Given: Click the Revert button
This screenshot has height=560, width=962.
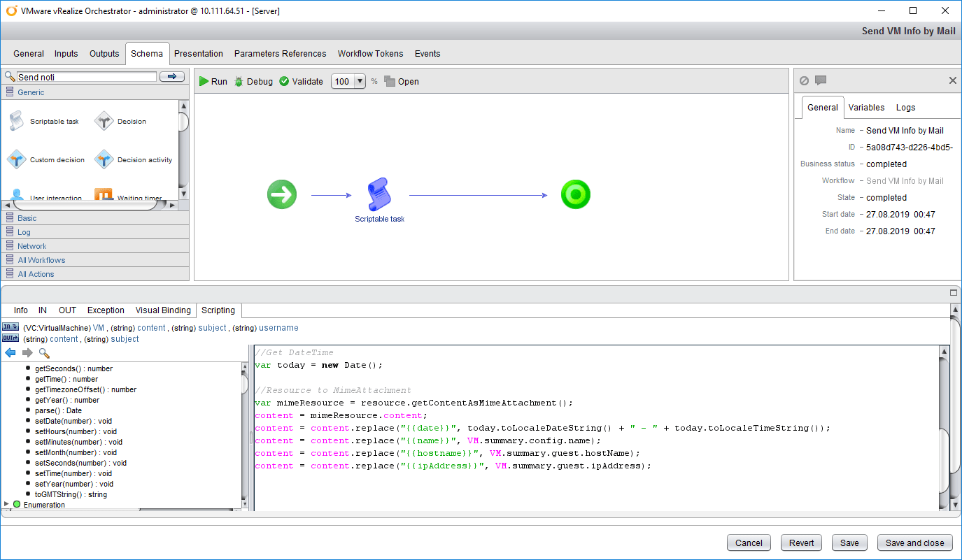Looking at the screenshot, I should (801, 543).
